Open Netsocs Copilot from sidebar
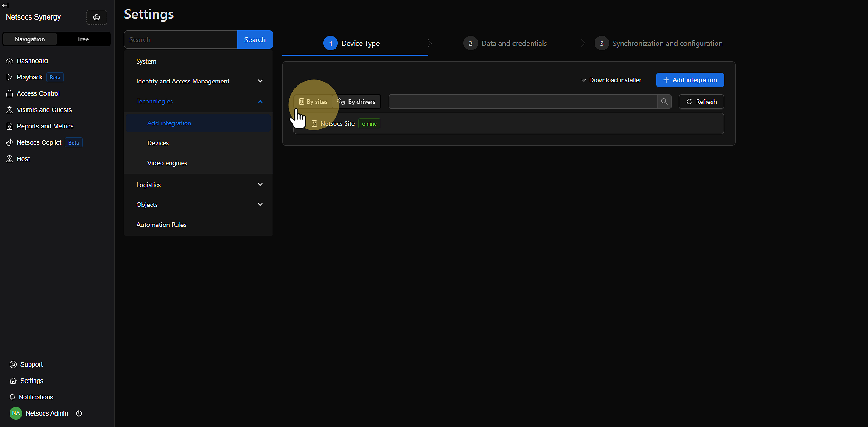Viewport: 868px width, 427px height. tap(39, 142)
